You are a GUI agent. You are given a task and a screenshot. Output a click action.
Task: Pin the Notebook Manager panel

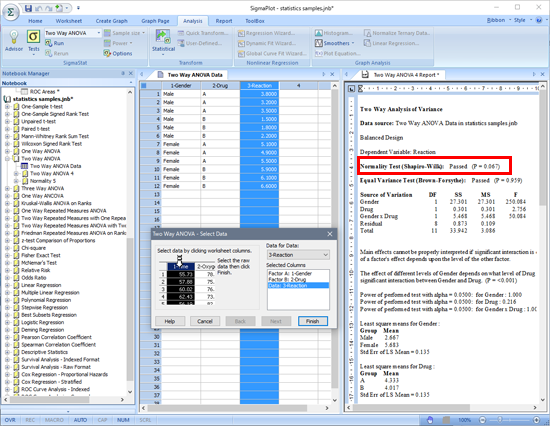123,73
